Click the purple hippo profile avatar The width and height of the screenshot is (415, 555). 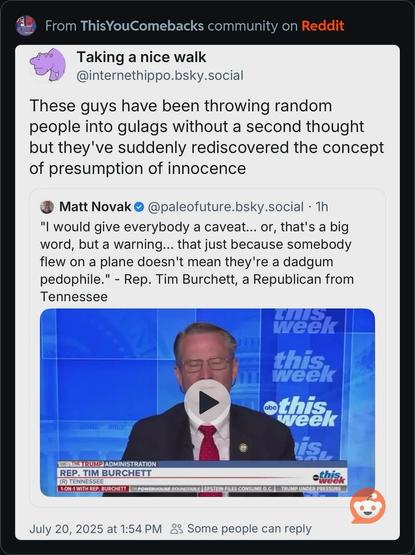pos(49,65)
